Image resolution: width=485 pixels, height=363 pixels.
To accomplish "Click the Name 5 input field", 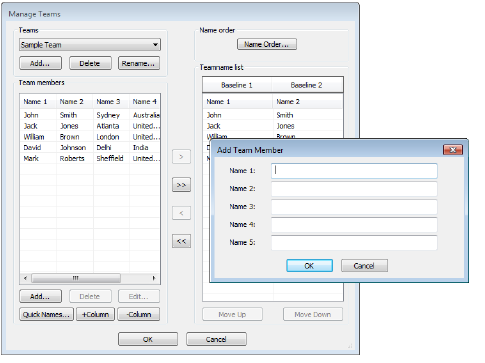I will pyautogui.click(x=354, y=243).
